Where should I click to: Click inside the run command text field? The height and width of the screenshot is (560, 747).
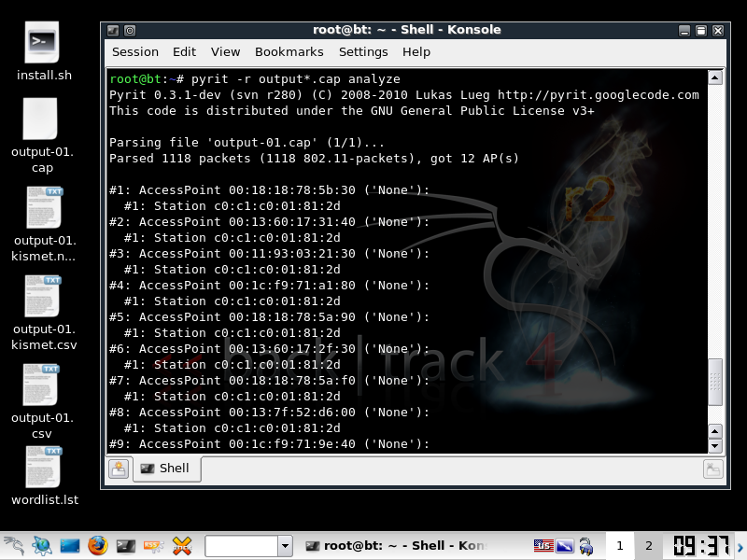[240, 545]
